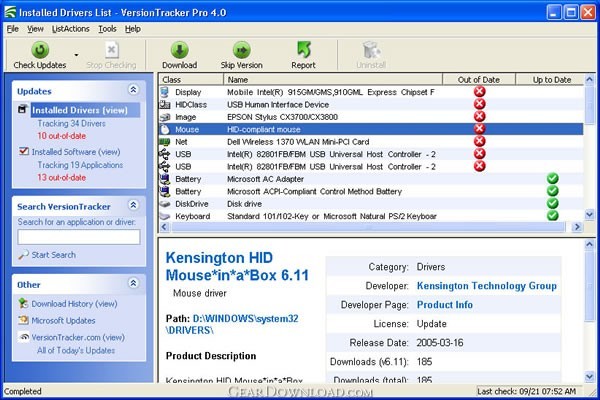600x400 pixels.
Task: Click the Display class monitor icon
Action: [x=165, y=92]
